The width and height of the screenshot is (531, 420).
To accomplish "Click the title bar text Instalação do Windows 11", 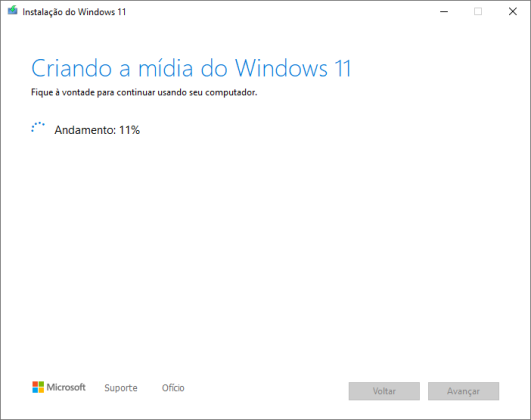I will [x=74, y=12].
